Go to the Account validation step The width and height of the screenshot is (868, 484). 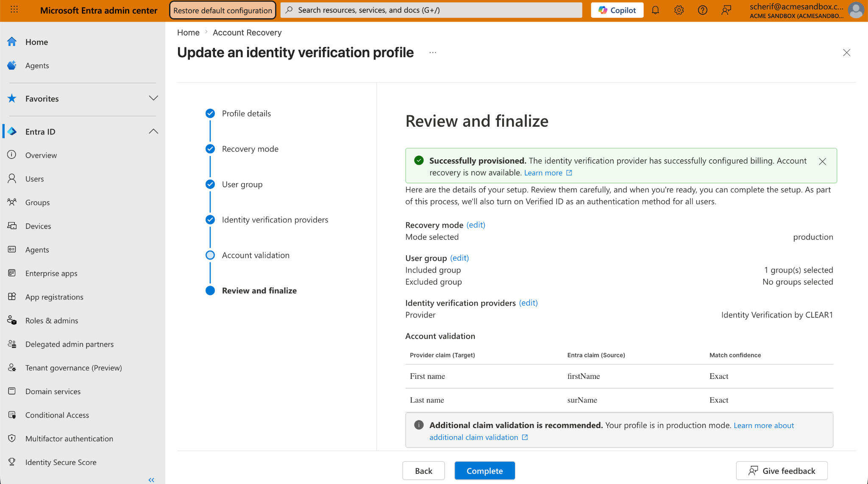256,255
